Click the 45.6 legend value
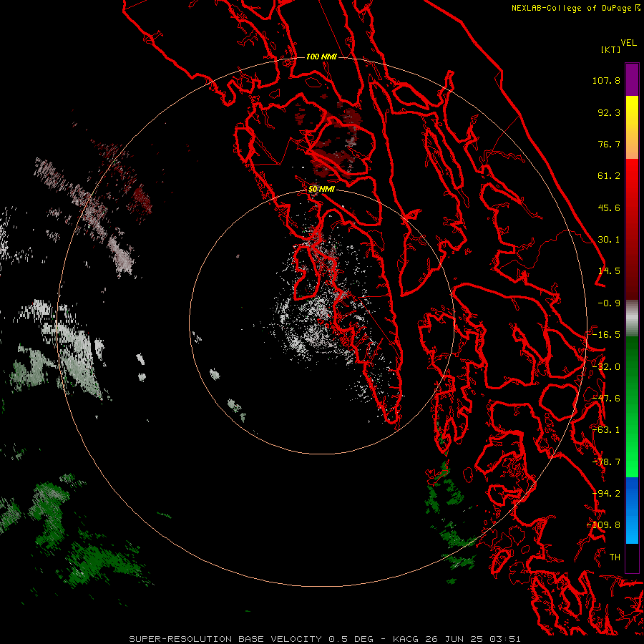Screen dimensions: 644x644 609,208
